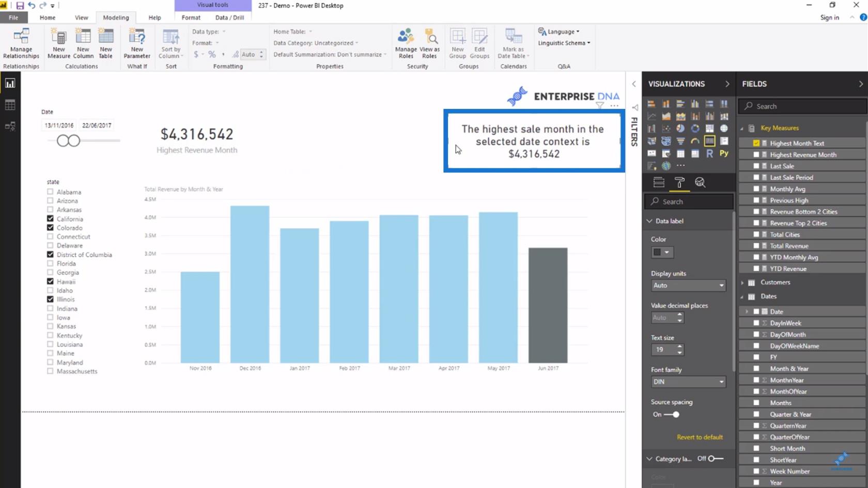Select the funnel visualization
The width and height of the screenshot is (868, 488).
coord(680,140)
